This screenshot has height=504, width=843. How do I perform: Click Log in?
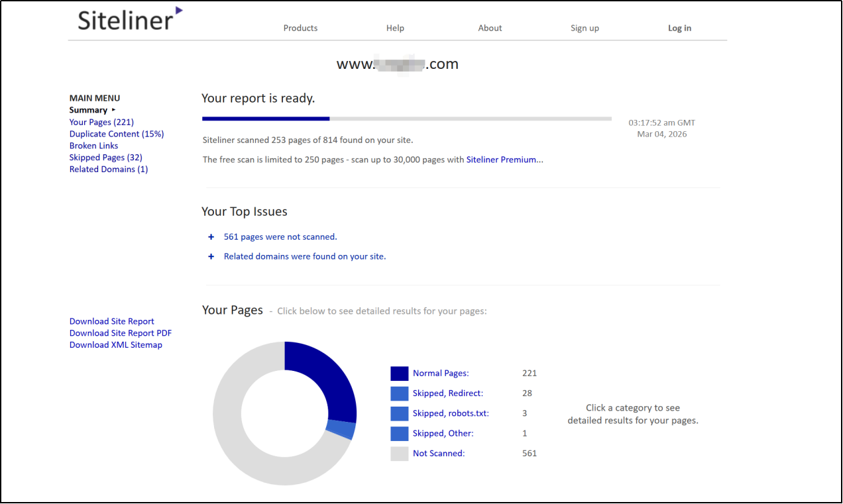click(679, 28)
